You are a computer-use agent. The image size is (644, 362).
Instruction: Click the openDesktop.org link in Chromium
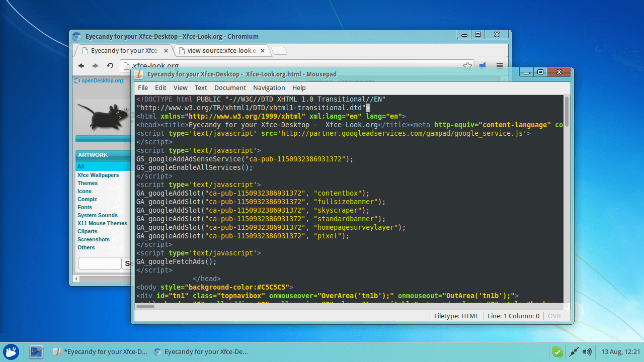[103, 80]
